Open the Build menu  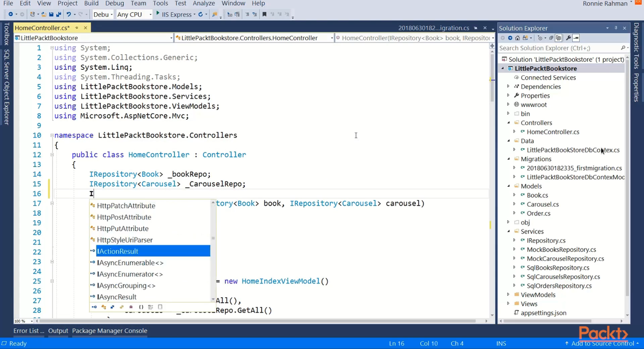[x=91, y=3]
